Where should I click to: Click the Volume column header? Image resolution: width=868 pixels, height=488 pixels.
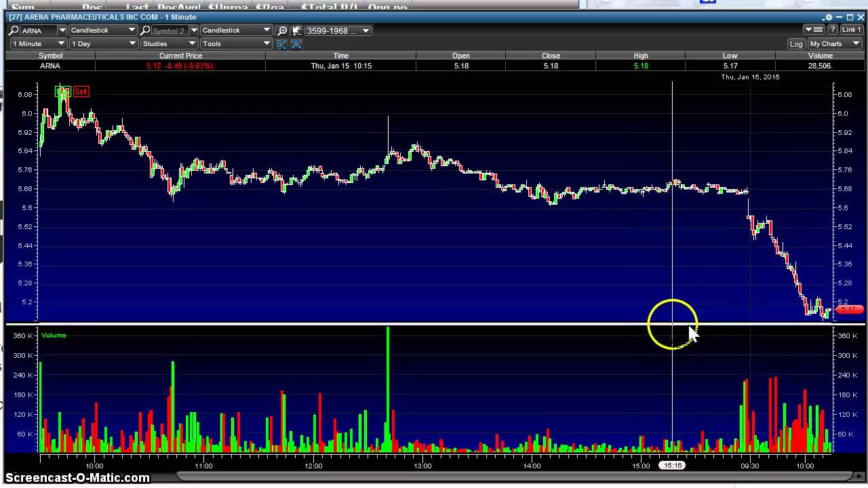coord(820,56)
